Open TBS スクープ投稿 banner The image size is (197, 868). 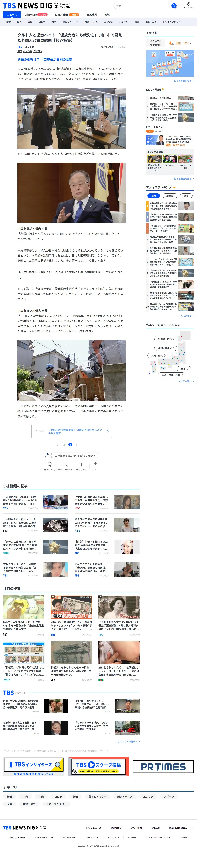tap(98, 767)
